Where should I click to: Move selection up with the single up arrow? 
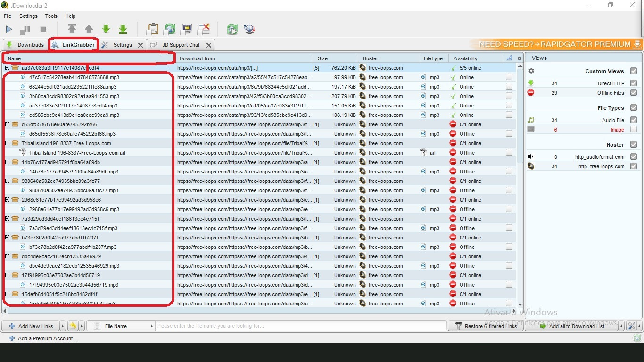tap(89, 29)
